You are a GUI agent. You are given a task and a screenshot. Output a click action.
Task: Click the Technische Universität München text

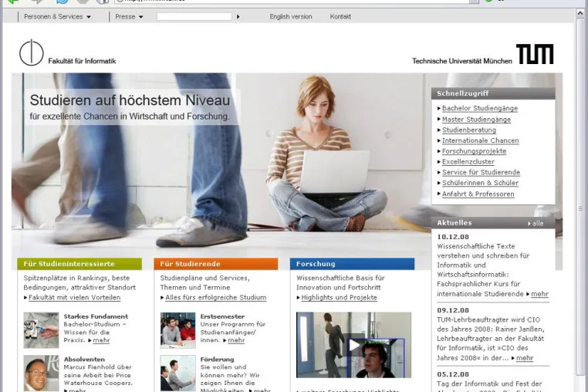(x=462, y=61)
